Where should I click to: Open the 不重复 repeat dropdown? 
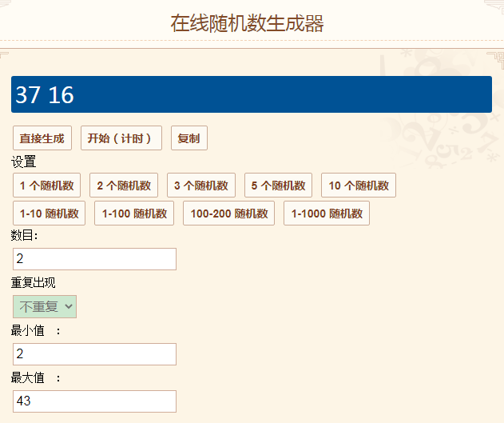[x=45, y=306]
